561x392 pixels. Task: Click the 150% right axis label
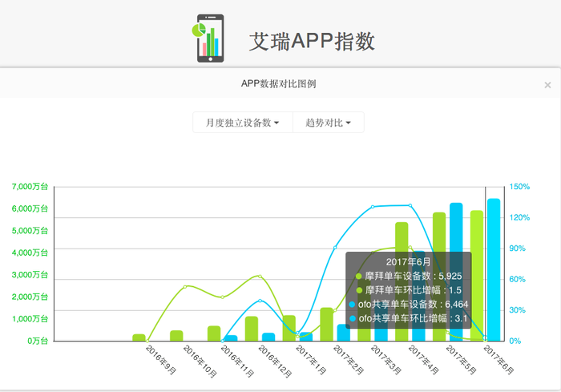(x=519, y=187)
